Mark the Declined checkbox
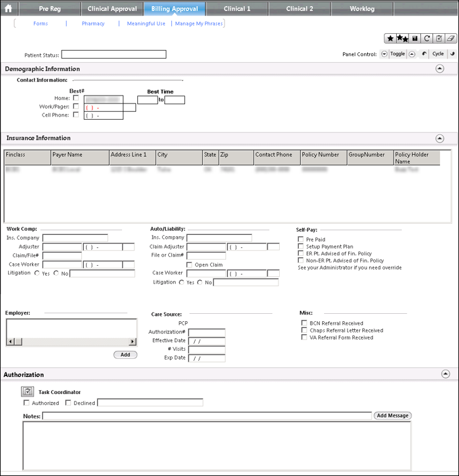The width and height of the screenshot is (459, 476). [x=68, y=403]
